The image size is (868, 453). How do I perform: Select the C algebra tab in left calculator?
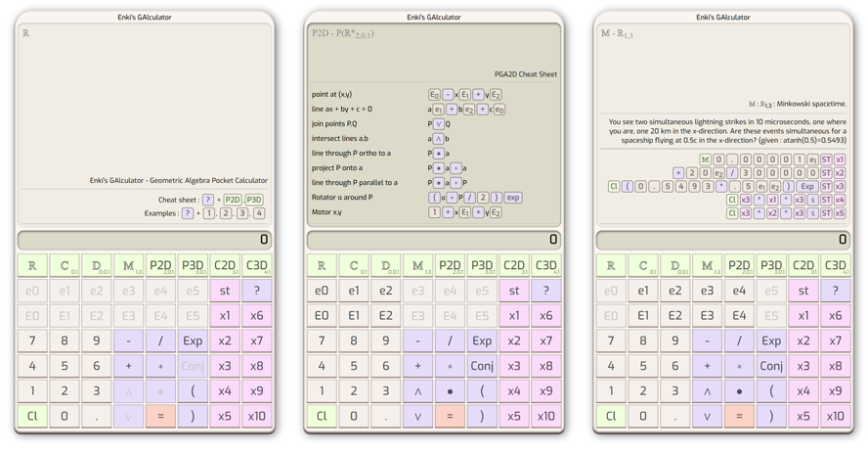point(65,265)
